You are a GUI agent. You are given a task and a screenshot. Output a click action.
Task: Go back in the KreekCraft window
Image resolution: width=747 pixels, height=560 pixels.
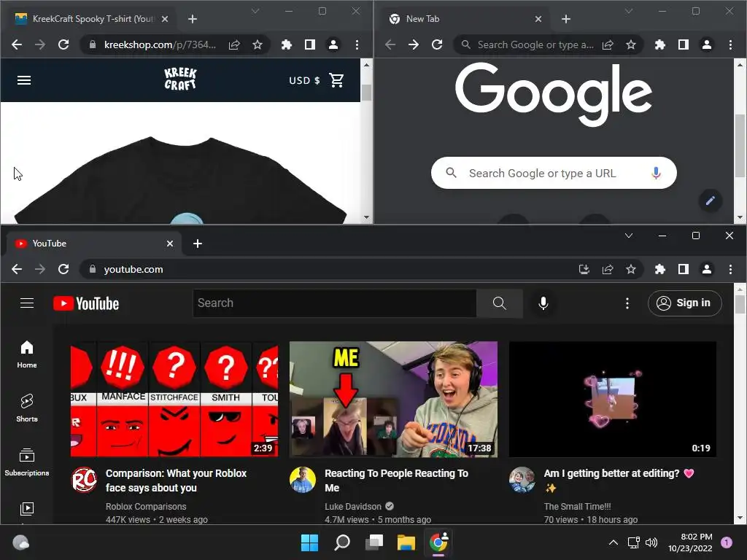[17, 44]
